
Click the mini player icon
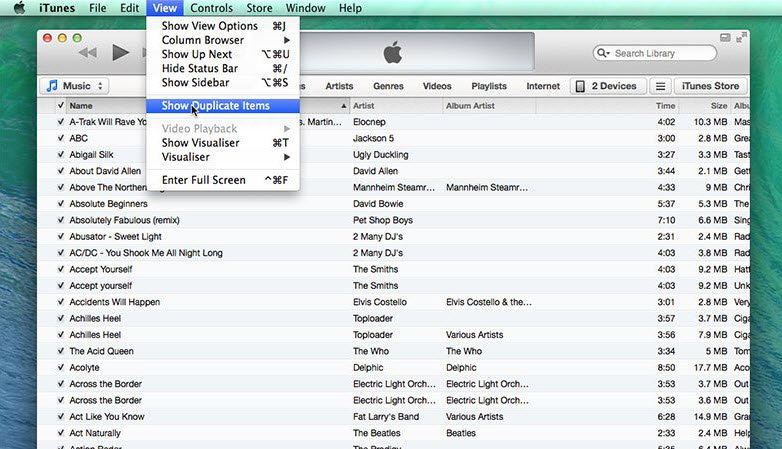click(x=725, y=37)
